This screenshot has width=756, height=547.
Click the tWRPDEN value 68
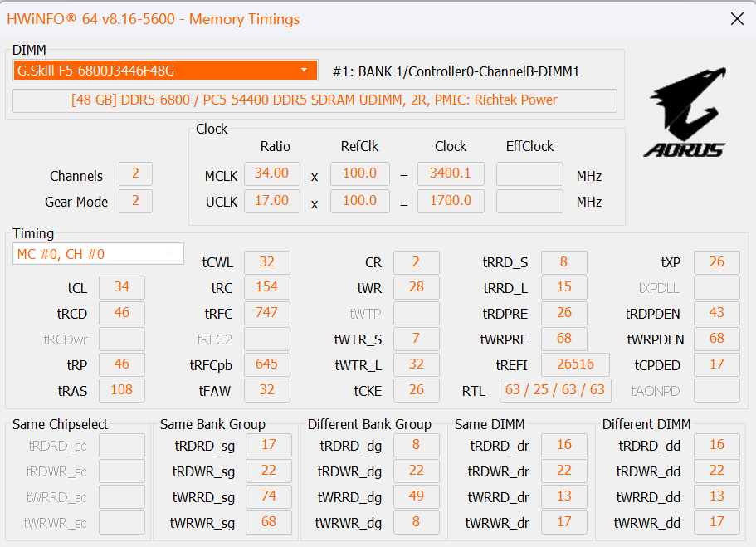pyautogui.click(x=717, y=339)
